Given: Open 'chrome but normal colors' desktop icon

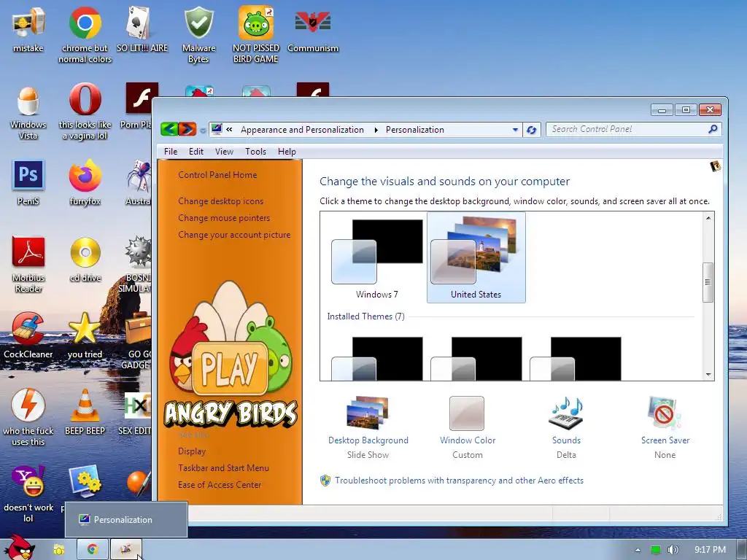Looking at the screenshot, I should click(85, 34).
